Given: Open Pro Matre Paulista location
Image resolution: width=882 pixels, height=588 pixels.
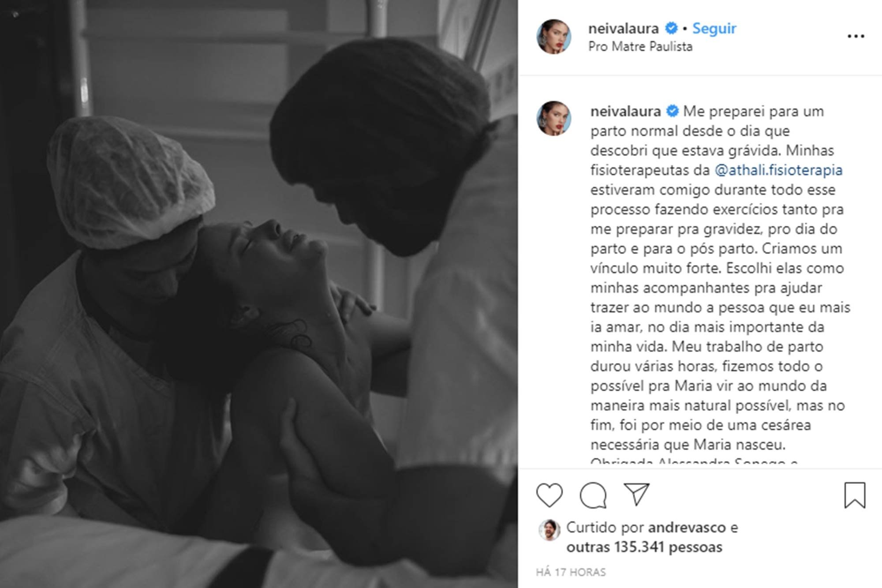Looking at the screenshot, I should point(640,46).
